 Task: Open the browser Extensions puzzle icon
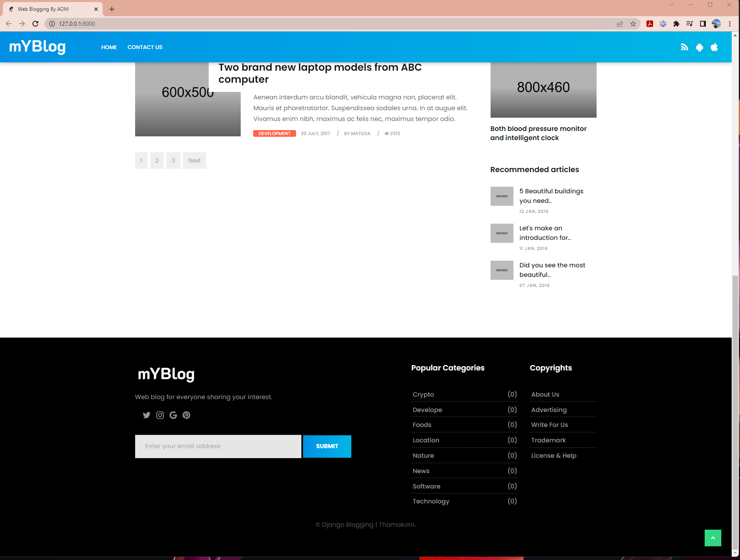(x=676, y=24)
